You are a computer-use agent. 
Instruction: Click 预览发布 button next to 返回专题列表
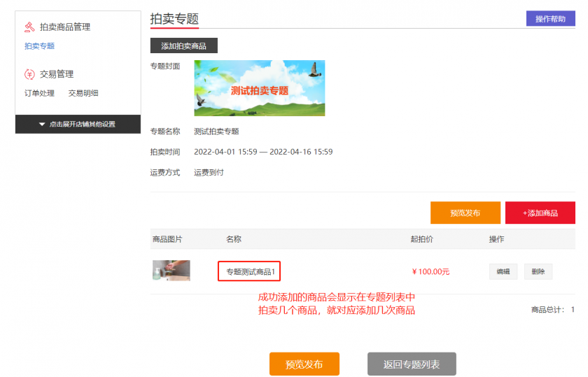point(304,364)
